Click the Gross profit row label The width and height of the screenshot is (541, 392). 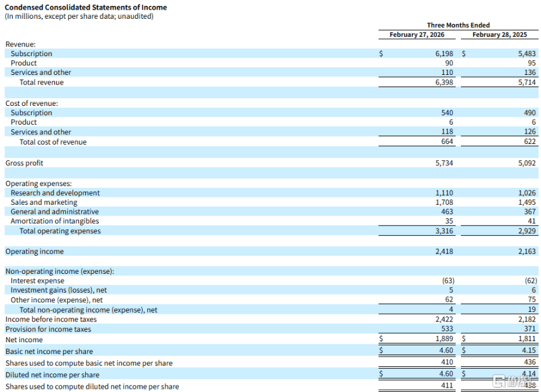pos(25,163)
